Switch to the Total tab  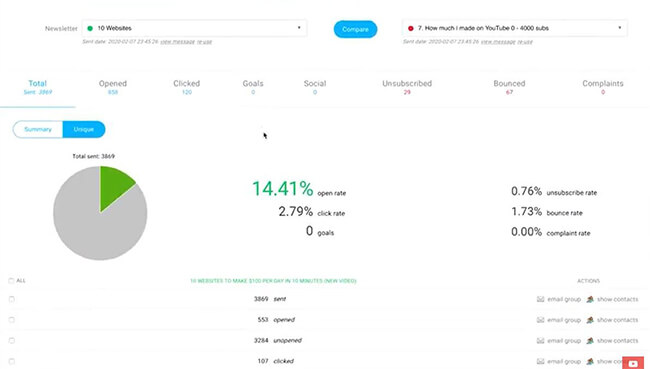[x=38, y=87]
